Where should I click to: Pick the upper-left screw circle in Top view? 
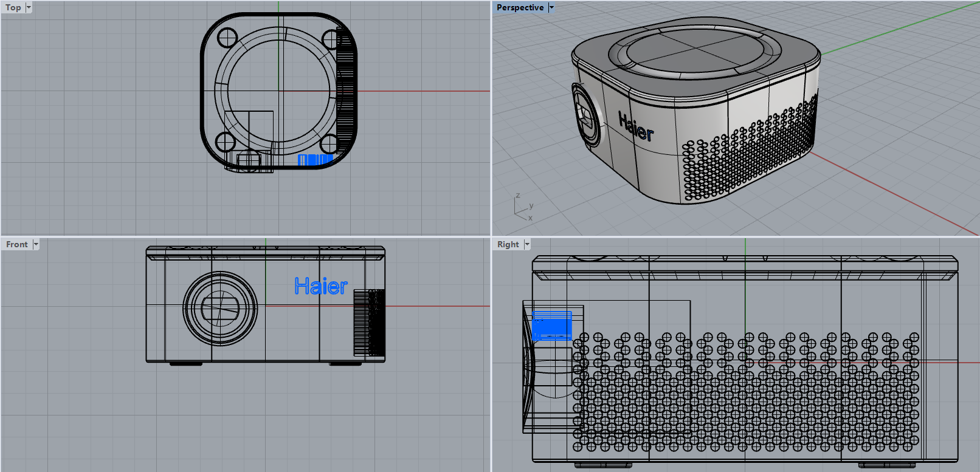[227, 38]
